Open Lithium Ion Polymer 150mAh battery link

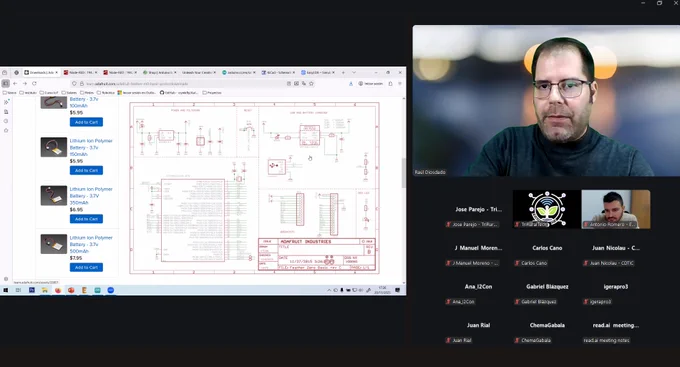tap(91, 147)
